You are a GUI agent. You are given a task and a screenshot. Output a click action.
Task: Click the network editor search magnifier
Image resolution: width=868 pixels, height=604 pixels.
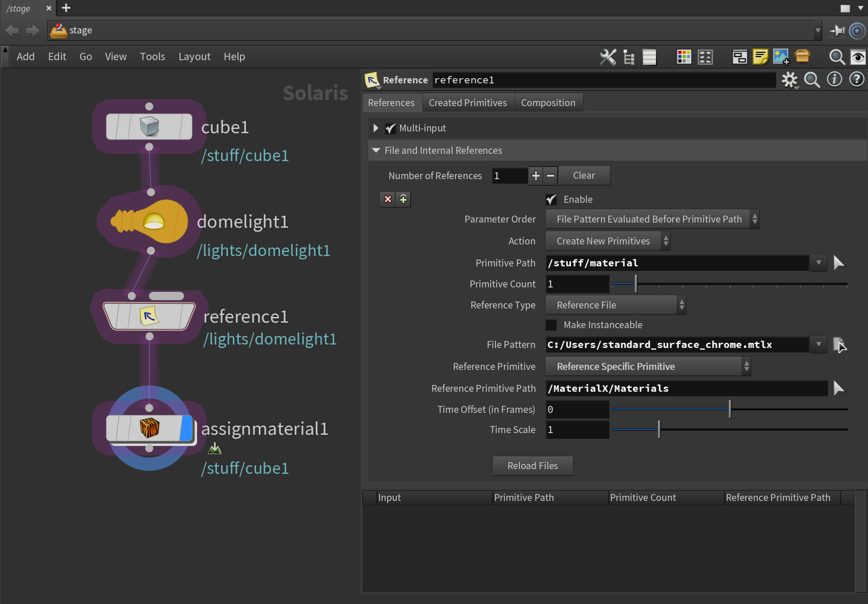pos(837,57)
